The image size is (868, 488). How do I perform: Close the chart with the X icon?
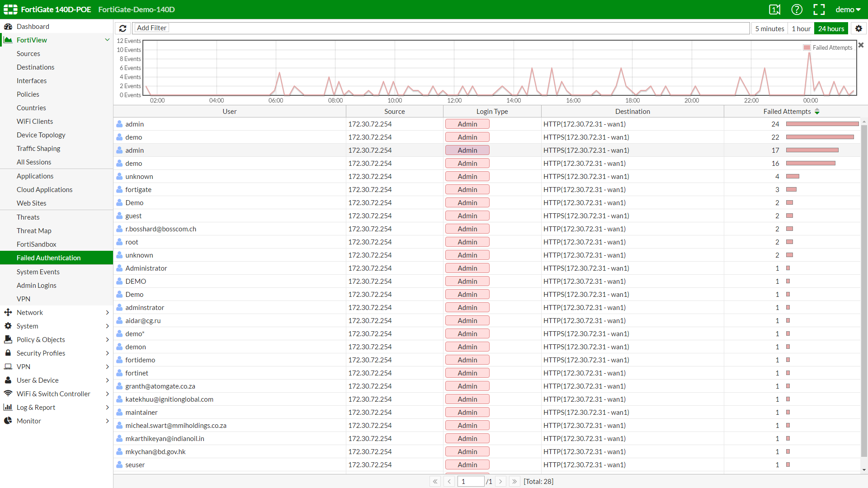click(x=861, y=45)
